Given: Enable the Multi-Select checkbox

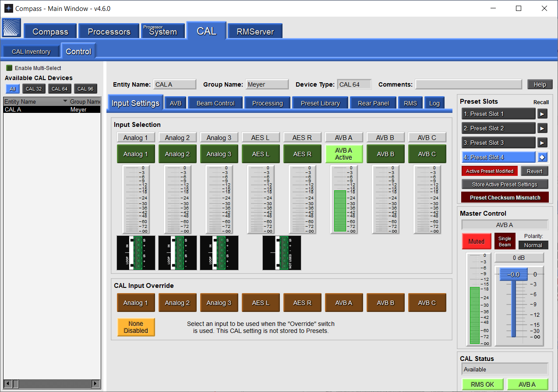Looking at the screenshot, I should click(9, 68).
